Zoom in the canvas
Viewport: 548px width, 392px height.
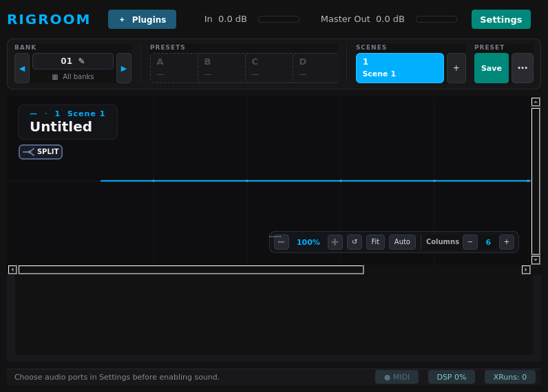[335, 242]
